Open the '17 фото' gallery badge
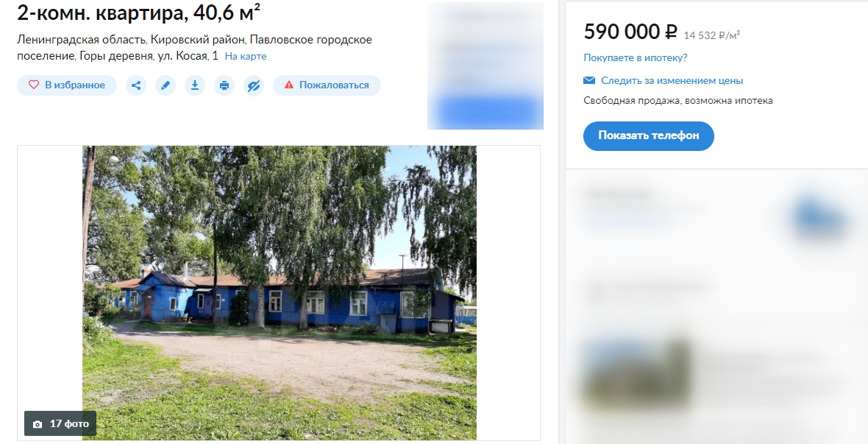This screenshot has height=444, width=868. click(x=60, y=423)
